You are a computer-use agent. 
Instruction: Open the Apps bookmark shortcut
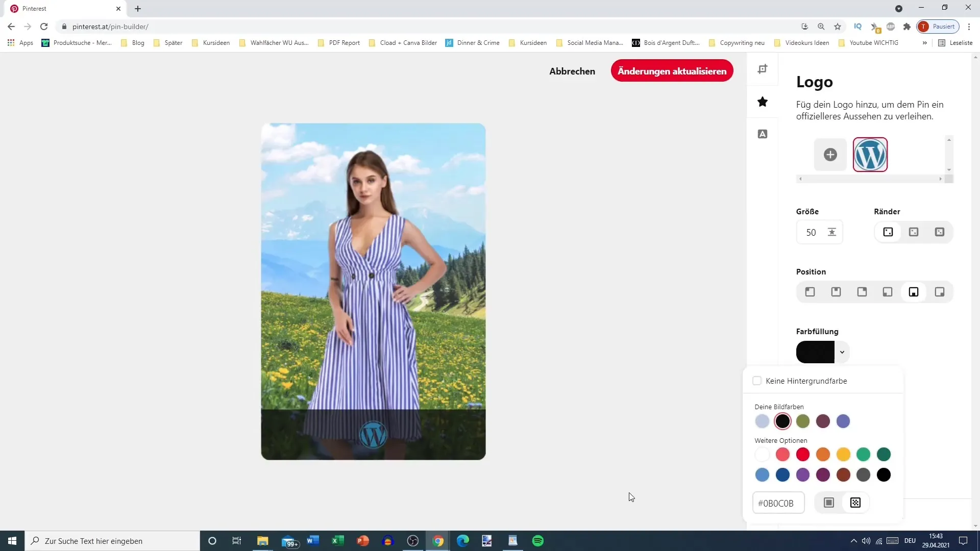tap(20, 43)
